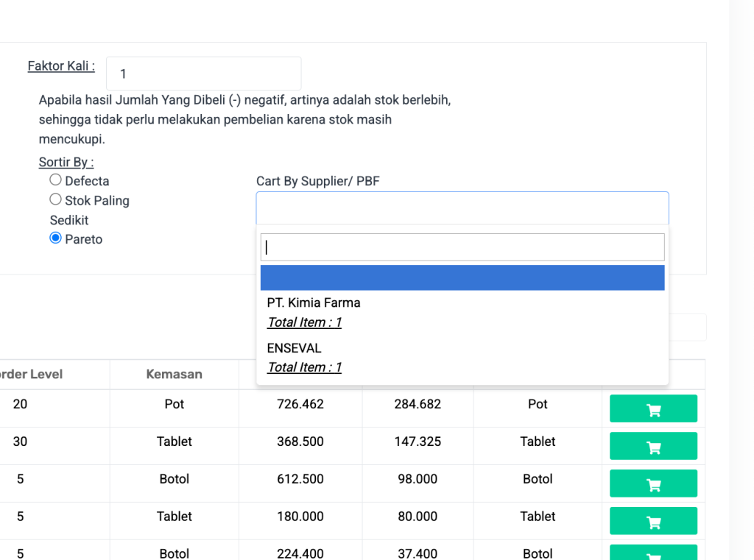Select Defecta sort option
The width and height of the screenshot is (754, 560).
[56, 180]
